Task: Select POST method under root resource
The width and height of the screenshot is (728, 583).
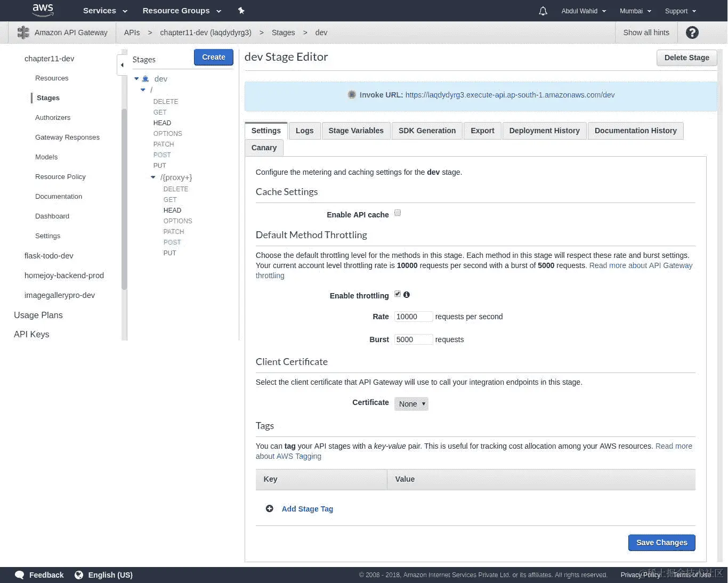Action: pos(162,155)
